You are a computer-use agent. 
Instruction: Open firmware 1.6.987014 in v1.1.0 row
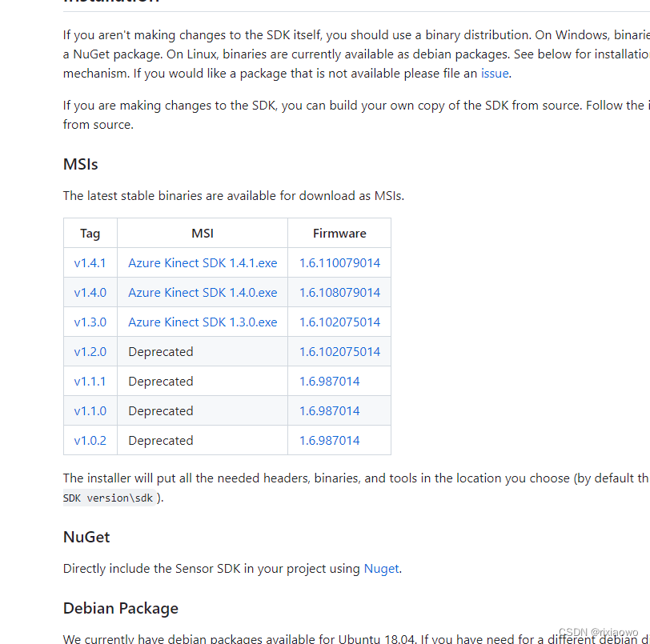pyautogui.click(x=330, y=410)
